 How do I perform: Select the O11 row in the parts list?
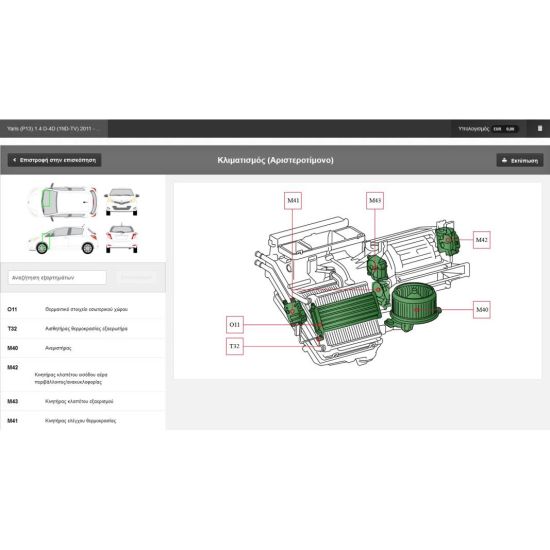coord(83,309)
